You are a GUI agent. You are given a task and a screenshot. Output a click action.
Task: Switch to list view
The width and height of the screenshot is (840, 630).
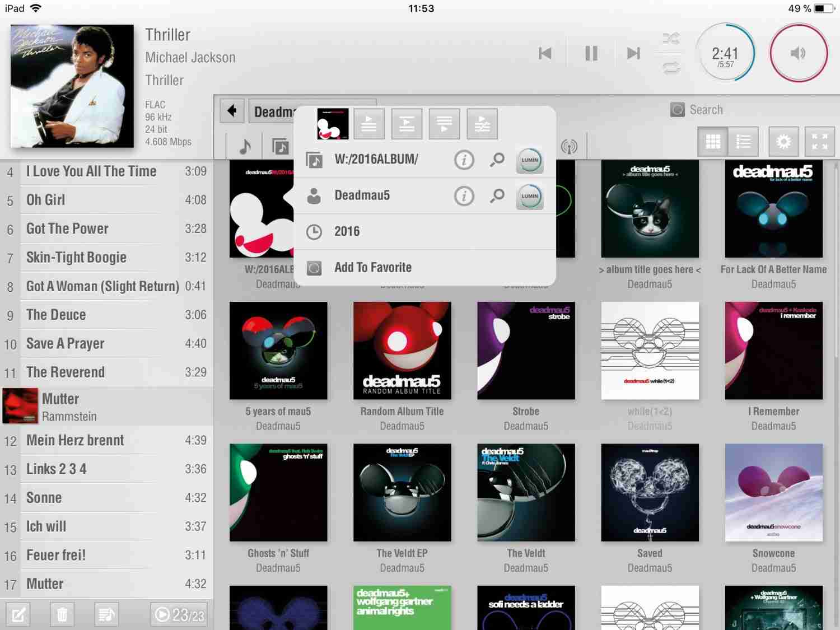pos(744,142)
